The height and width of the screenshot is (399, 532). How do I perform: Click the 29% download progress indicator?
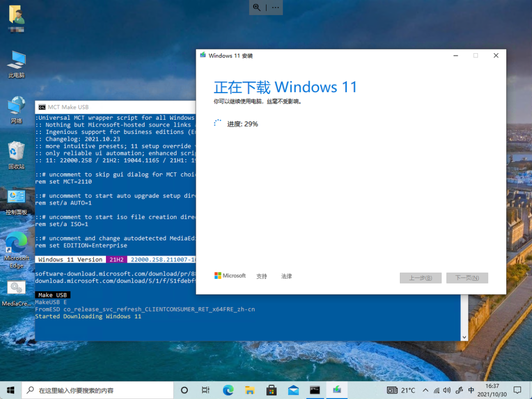(244, 124)
